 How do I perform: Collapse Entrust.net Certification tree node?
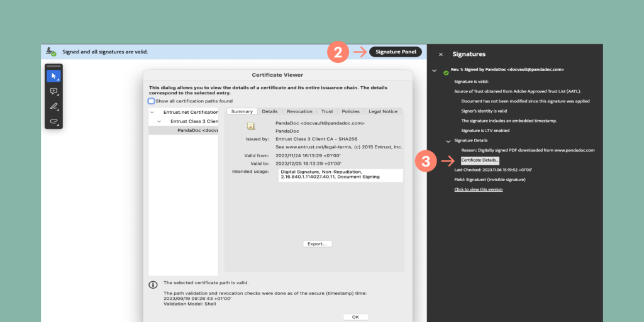pos(152,112)
